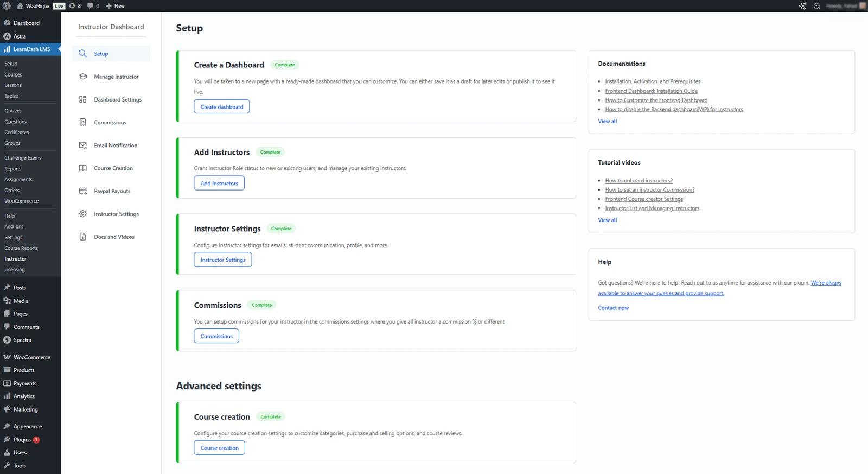Screen dimensions: 868x474
Task: Click the Dashboard Settings grid icon
Action: click(x=82, y=99)
